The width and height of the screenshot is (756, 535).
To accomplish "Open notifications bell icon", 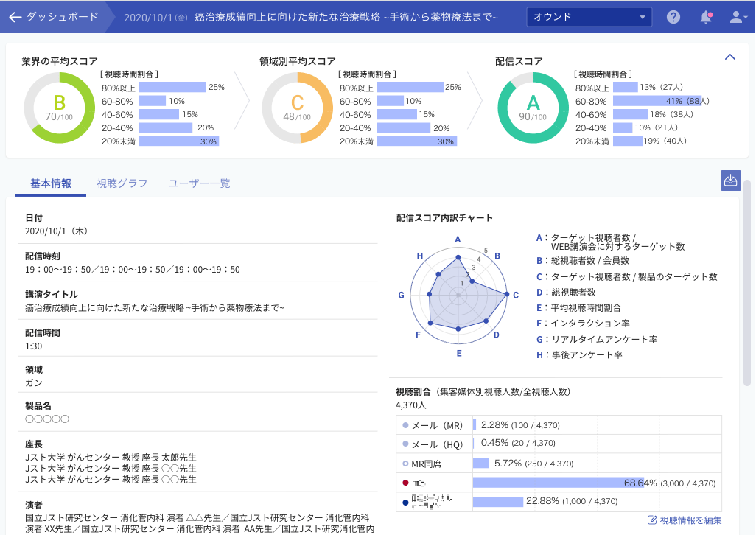I will 706,18.
